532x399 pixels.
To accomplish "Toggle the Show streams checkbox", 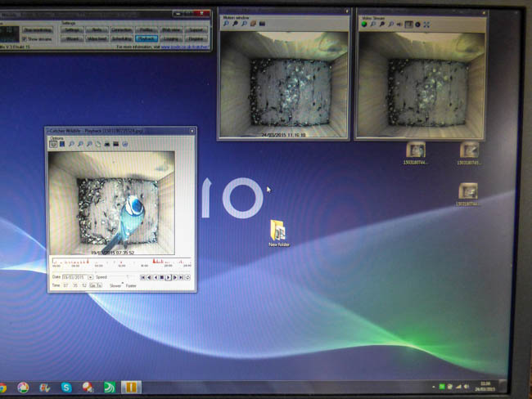I will [25, 38].
